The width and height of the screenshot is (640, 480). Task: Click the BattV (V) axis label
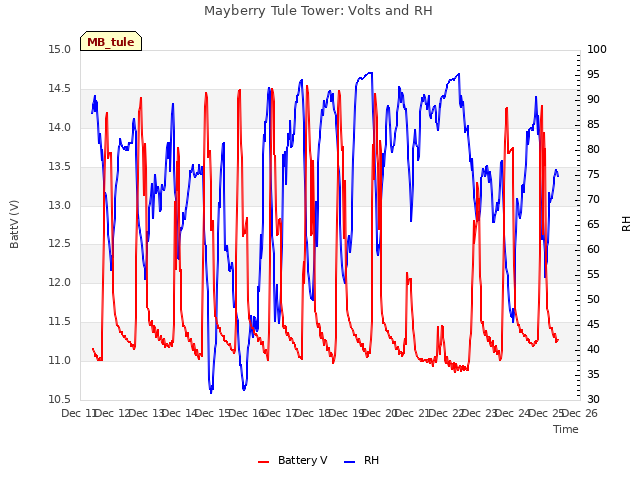pos(14,224)
